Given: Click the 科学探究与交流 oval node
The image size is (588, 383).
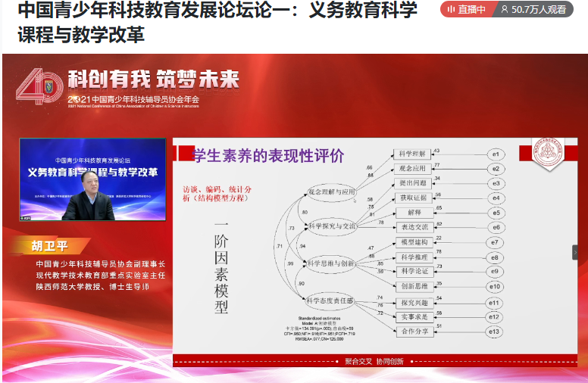Looking at the screenshot, I should pos(332,226).
